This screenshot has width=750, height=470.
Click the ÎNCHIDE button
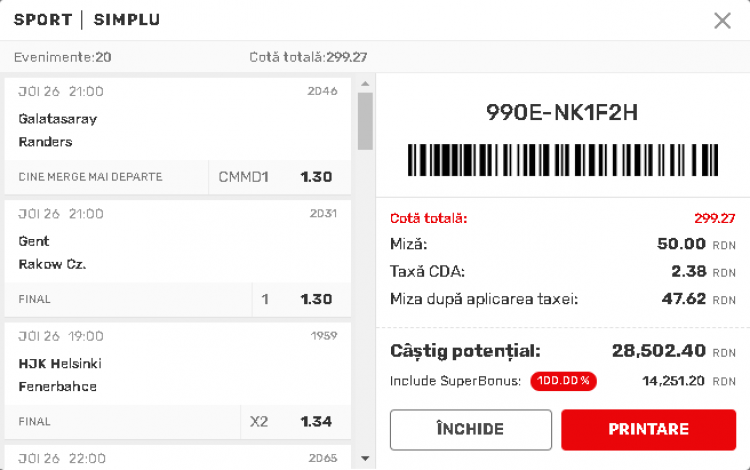tap(471, 429)
